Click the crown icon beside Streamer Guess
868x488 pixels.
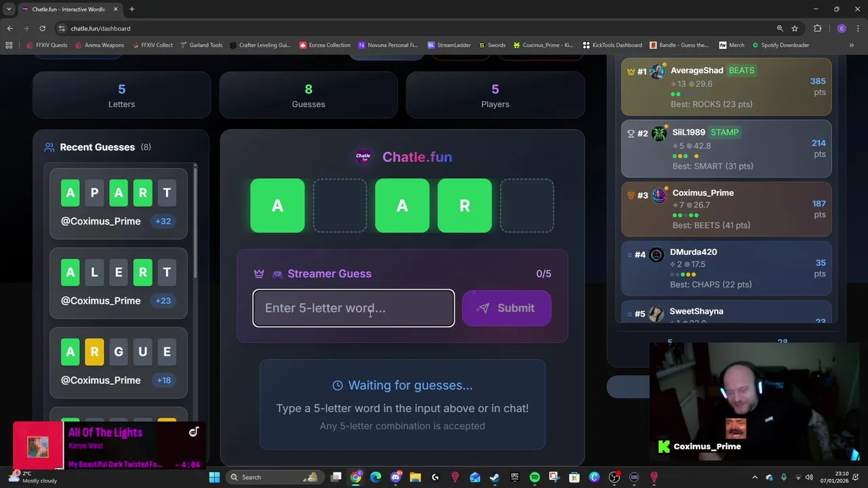pyautogui.click(x=259, y=274)
